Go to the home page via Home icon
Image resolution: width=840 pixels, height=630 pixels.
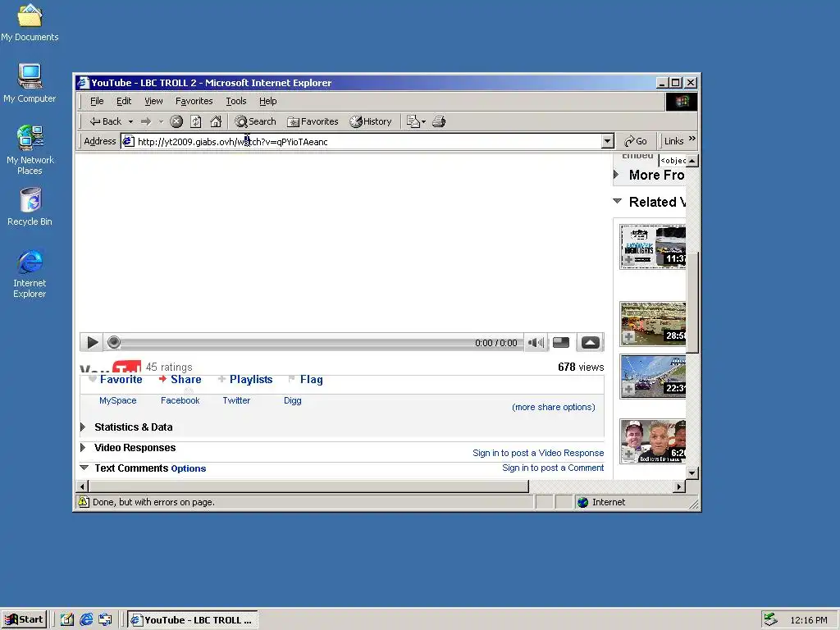pos(216,121)
